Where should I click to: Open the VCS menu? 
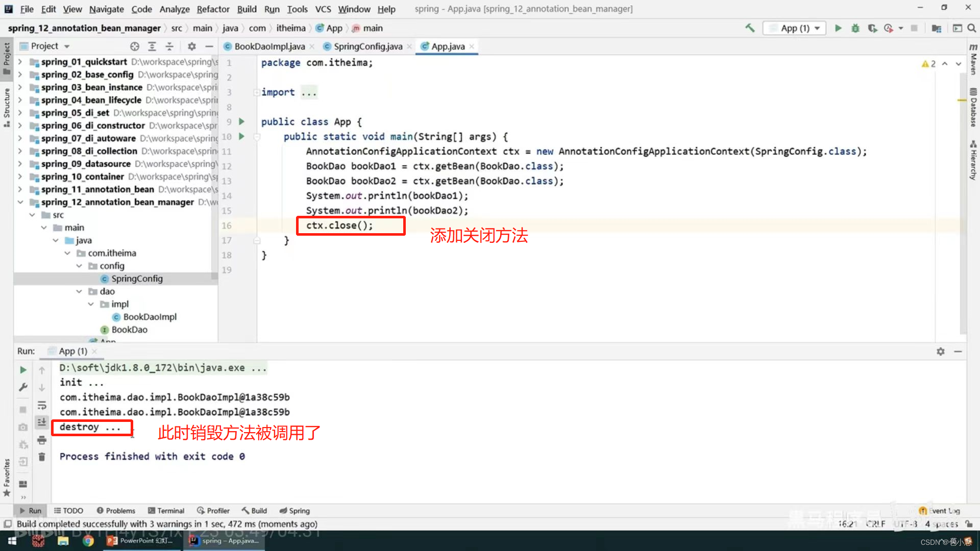point(323,9)
